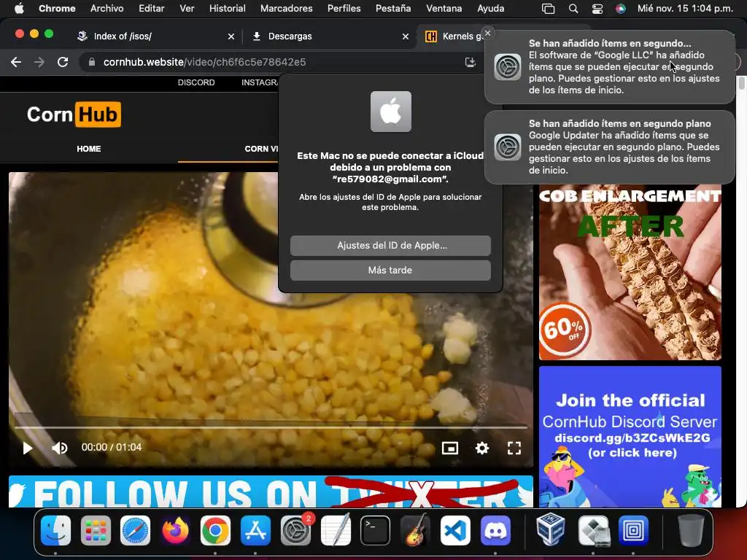Launch Firefox from the Dock
747x560 pixels.
(175, 530)
